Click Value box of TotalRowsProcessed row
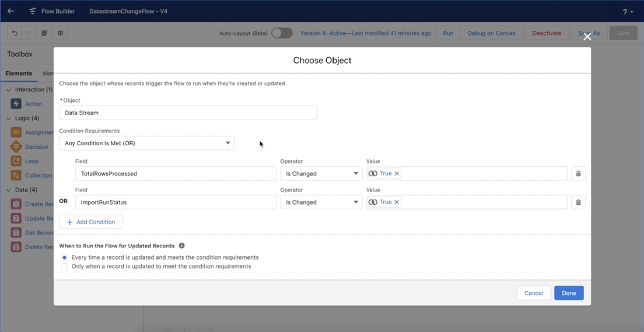The image size is (644, 332). (467, 173)
